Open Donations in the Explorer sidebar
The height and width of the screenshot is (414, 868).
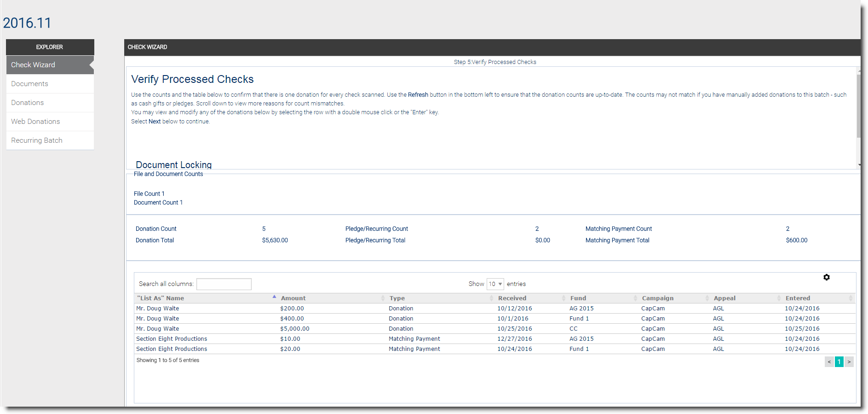click(x=50, y=103)
